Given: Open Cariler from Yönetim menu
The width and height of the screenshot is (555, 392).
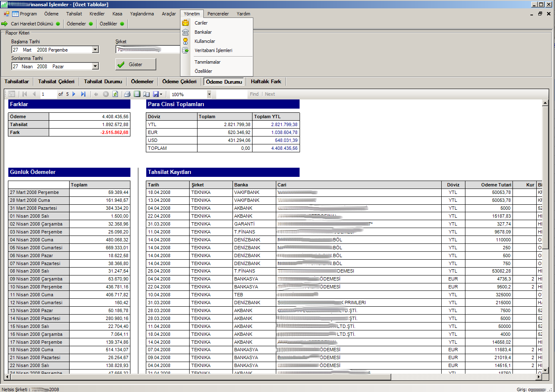Looking at the screenshot, I should point(201,23).
